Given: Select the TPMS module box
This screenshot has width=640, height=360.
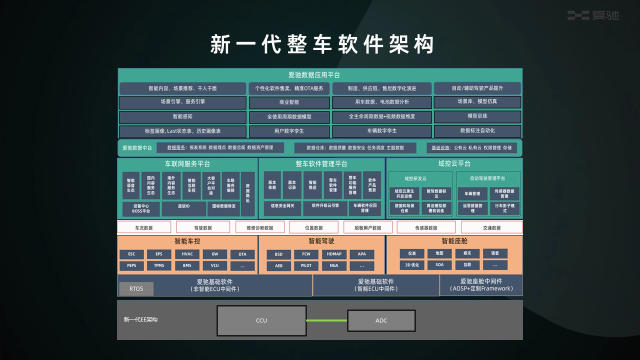Looking at the screenshot, I should tap(159, 265).
